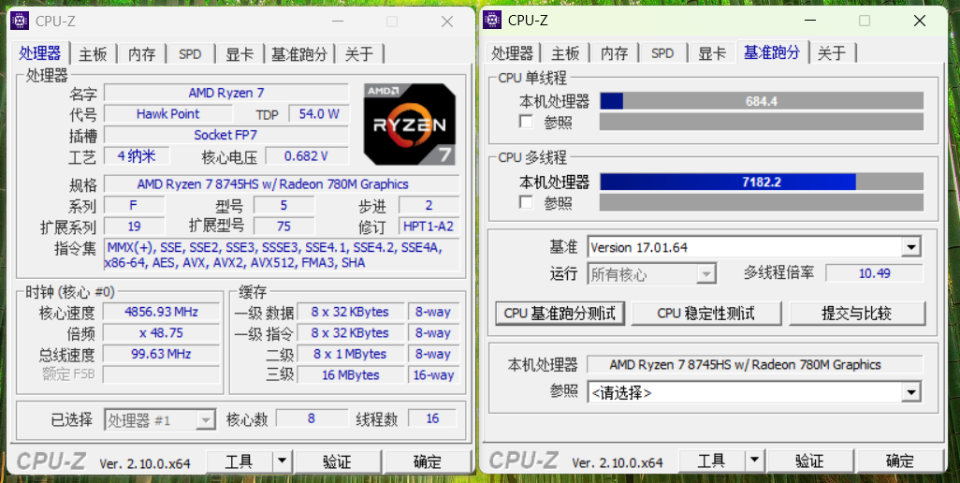Enable the 参照 checkbox under CPU 单线程

pos(526,121)
